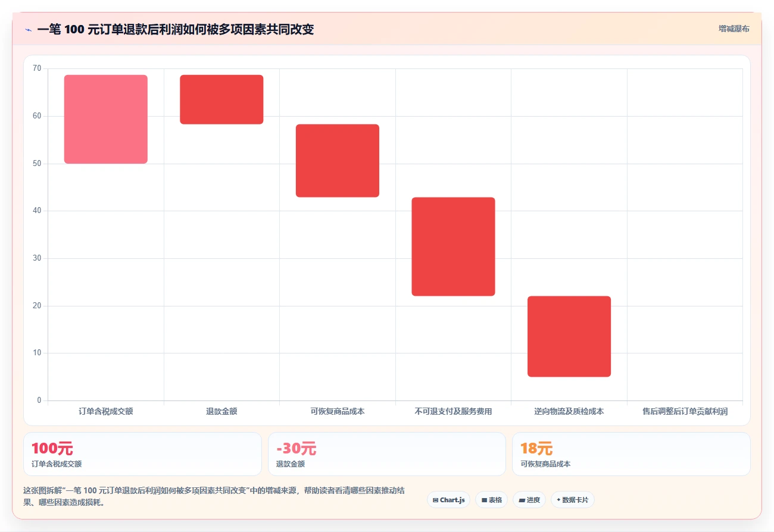Click the x-axis label 退款金额

tap(221, 411)
